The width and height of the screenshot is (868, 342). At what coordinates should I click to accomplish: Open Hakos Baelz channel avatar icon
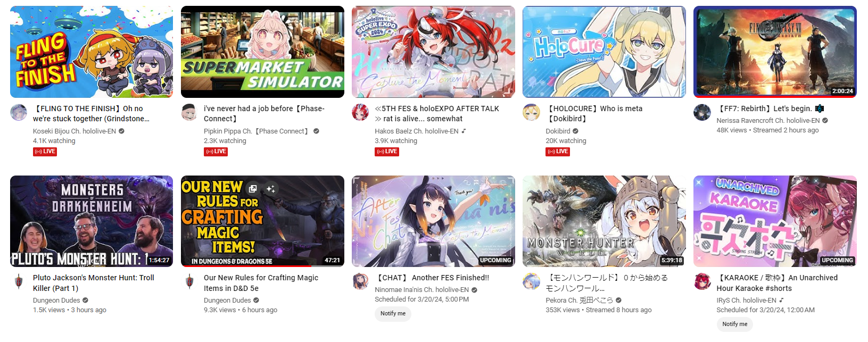click(360, 112)
